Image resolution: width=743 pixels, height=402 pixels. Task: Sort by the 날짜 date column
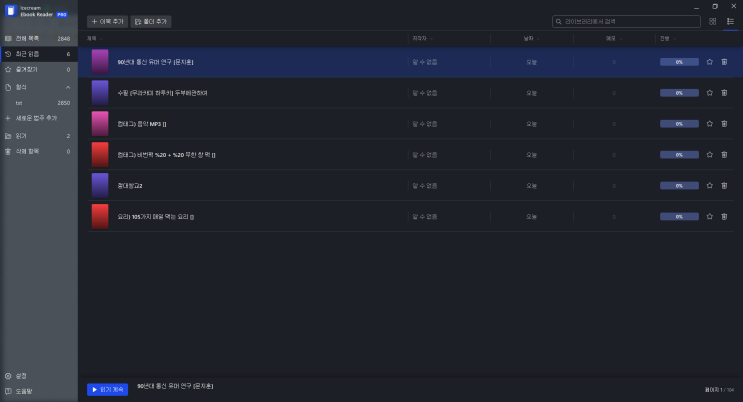point(528,38)
